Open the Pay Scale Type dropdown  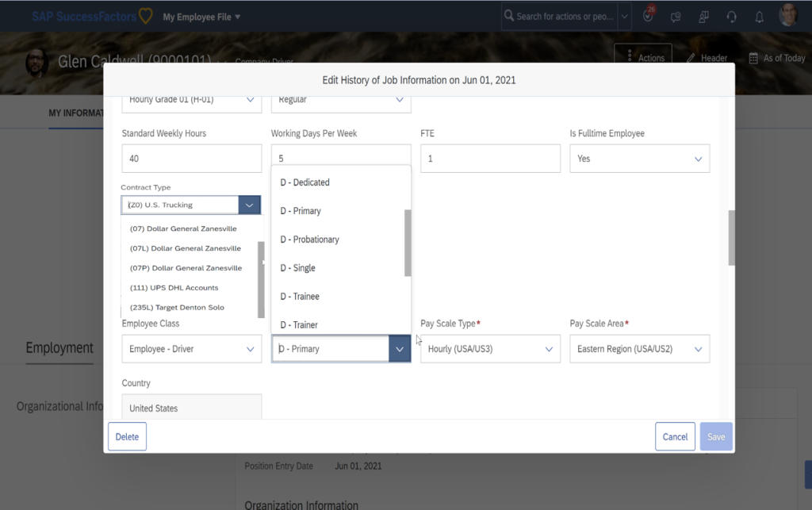point(490,349)
